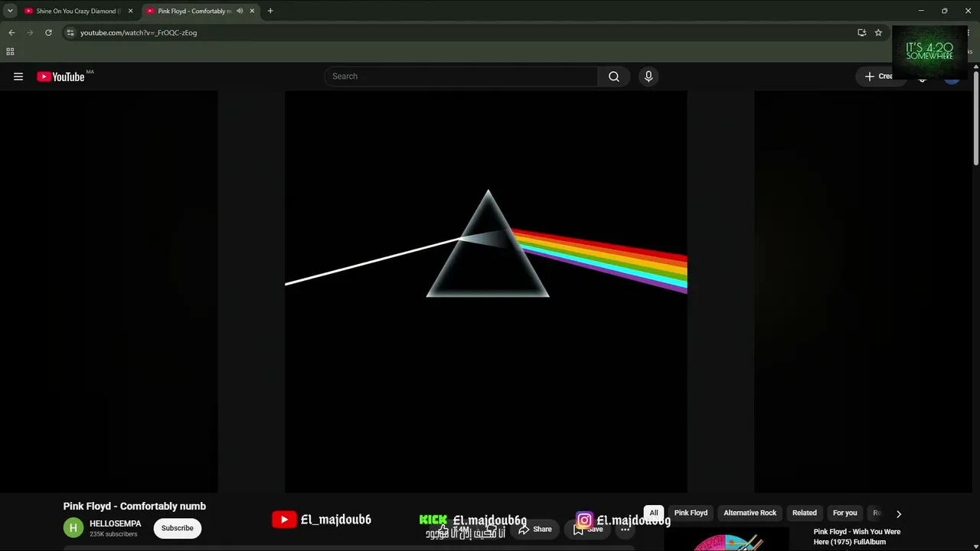Viewport: 980px width, 551px height.
Task: Start voice search with the microphone
Action: pyautogui.click(x=648, y=77)
